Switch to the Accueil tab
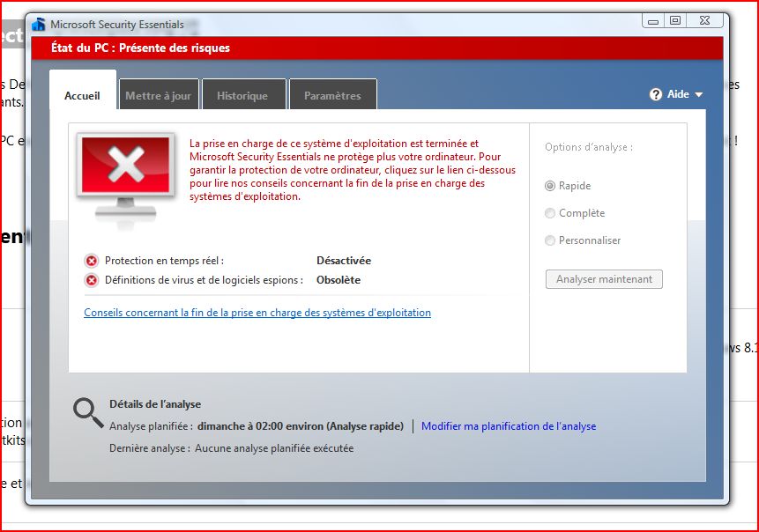Screen dimensions: 759x532 click(82, 90)
